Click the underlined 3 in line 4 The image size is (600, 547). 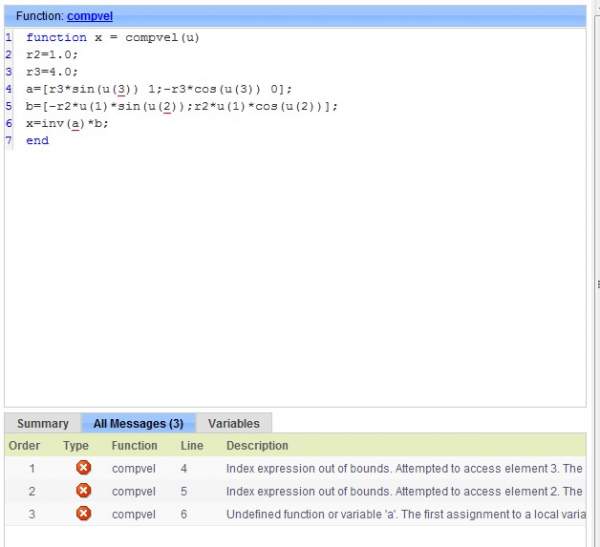click(122, 90)
